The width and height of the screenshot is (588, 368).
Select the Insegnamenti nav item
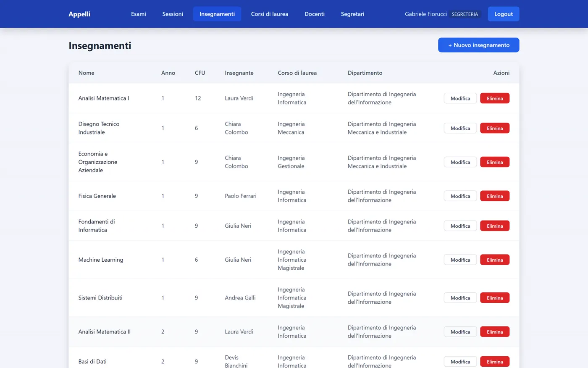click(x=217, y=14)
